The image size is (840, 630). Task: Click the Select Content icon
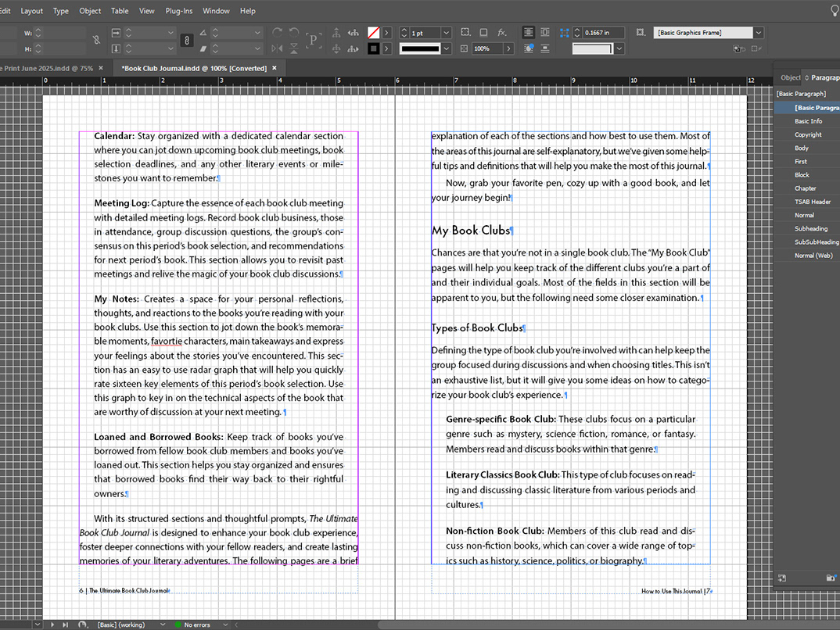tap(336, 48)
